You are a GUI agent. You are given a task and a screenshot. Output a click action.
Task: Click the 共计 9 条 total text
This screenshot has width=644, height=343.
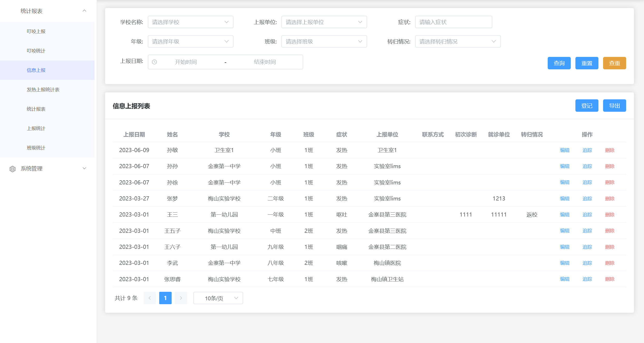pyautogui.click(x=126, y=298)
